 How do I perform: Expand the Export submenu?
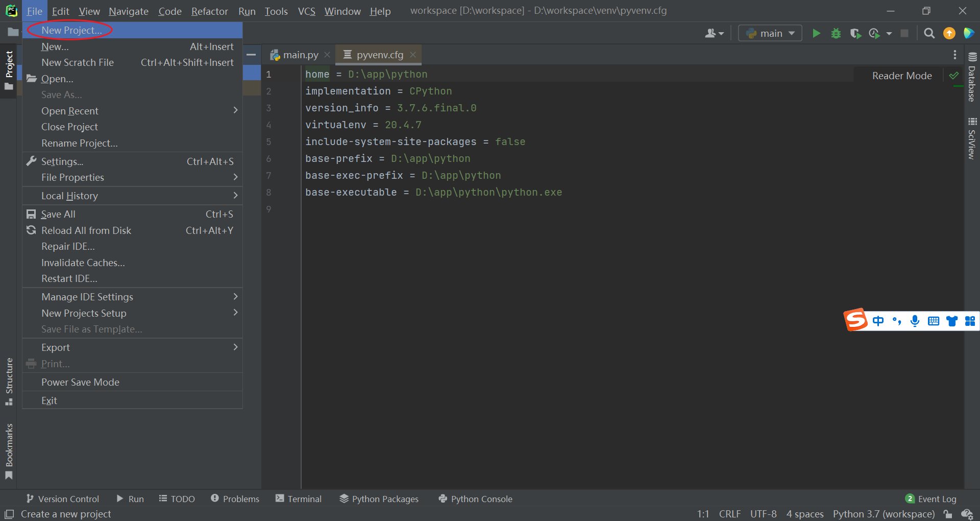132,347
